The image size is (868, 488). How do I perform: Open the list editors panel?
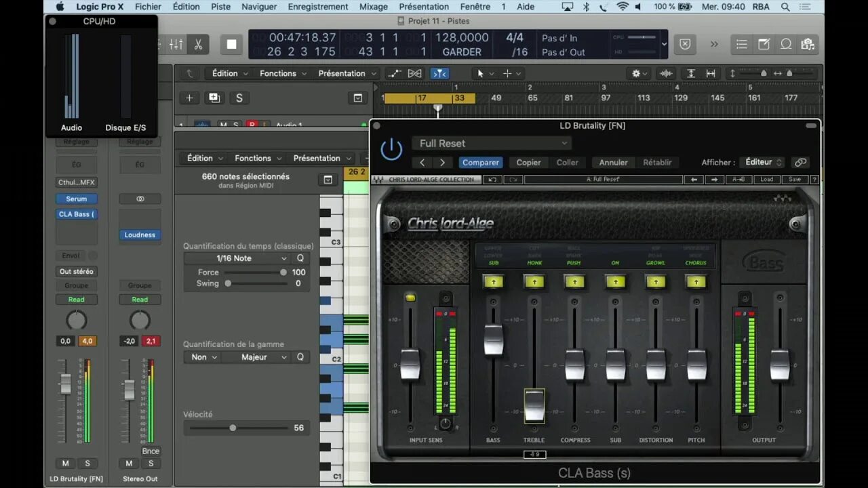click(742, 44)
